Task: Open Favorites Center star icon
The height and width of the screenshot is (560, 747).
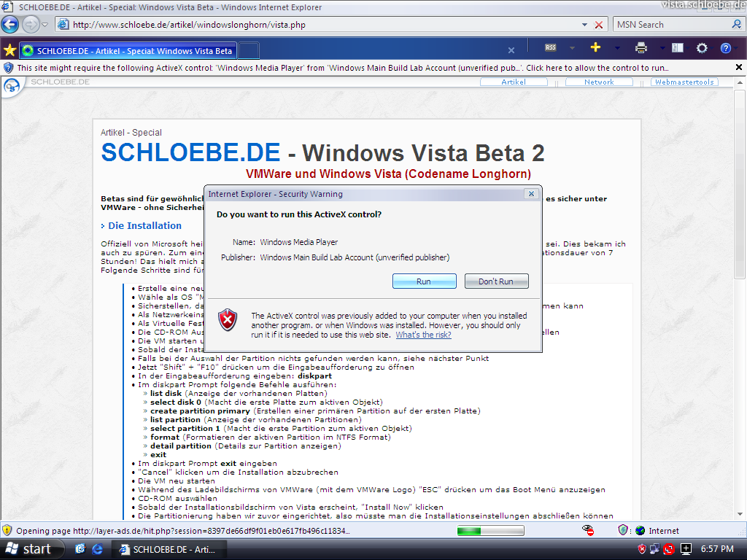Action: point(9,50)
